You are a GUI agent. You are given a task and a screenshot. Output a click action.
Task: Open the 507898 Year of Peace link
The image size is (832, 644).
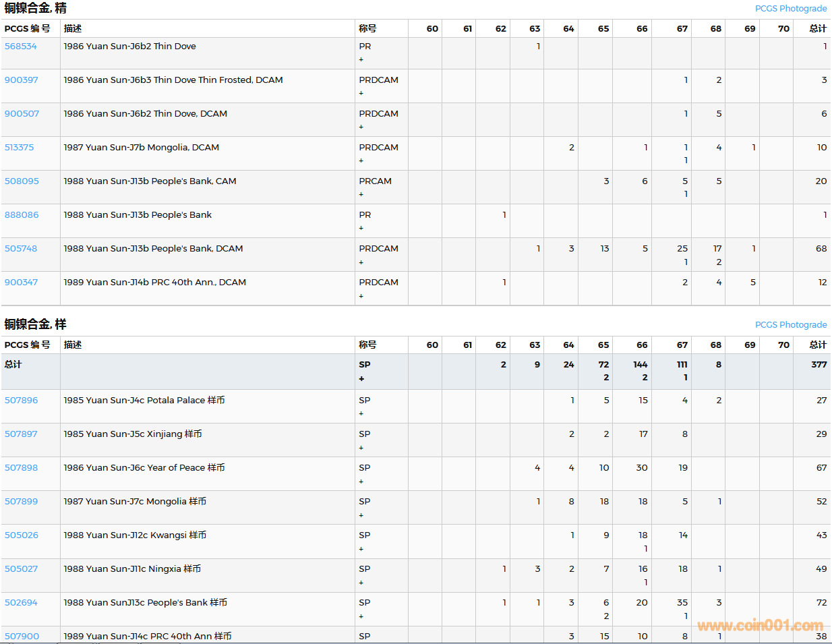[22, 468]
